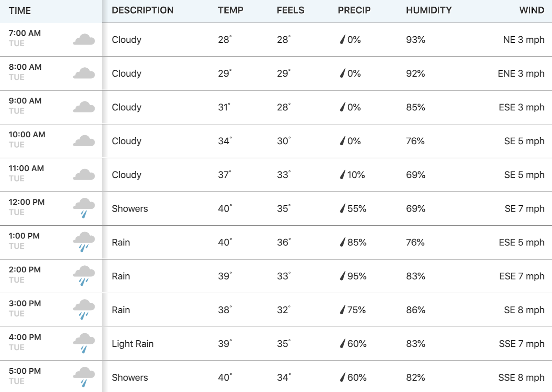This screenshot has height=392, width=552.
Task: Click the DESCRIPTION column header
Action: coord(142,10)
